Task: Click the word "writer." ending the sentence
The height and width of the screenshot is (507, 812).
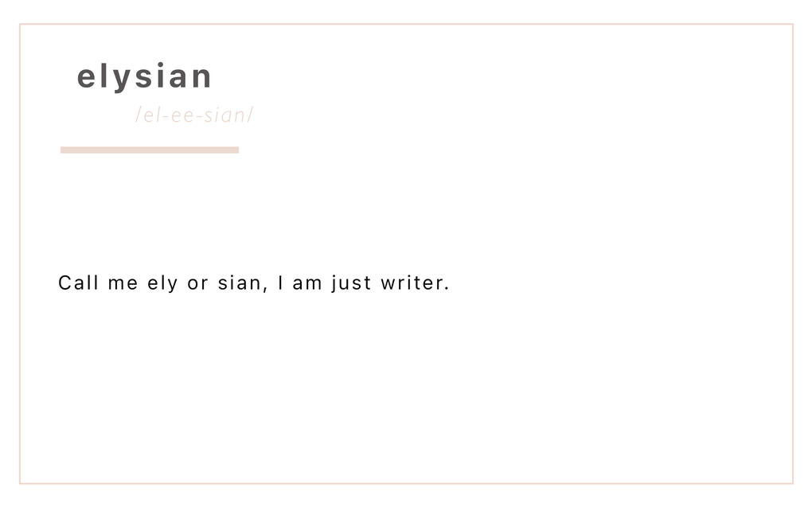Action: pyautogui.click(x=415, y=283)
